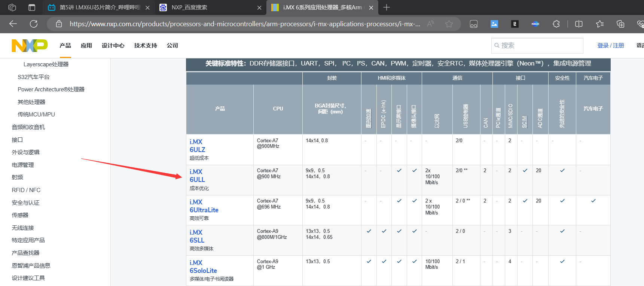Toggle split screen icon in toolbar

tap(579, 24)
